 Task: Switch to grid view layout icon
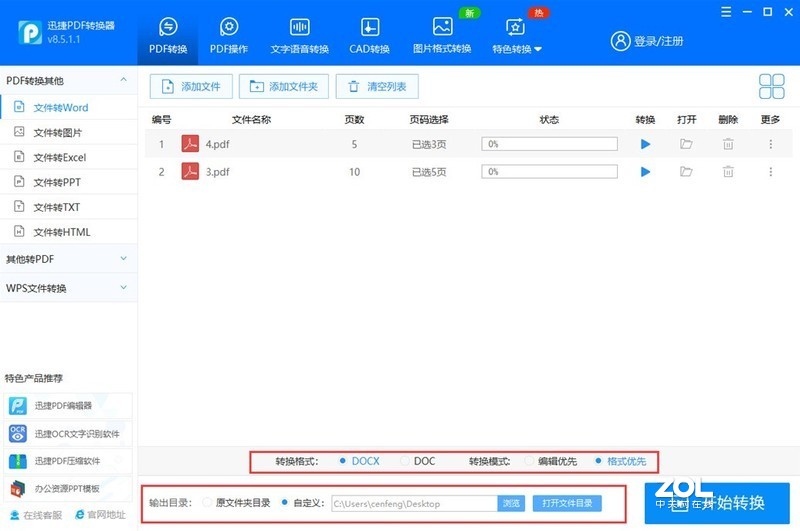(x=771, y=86)
